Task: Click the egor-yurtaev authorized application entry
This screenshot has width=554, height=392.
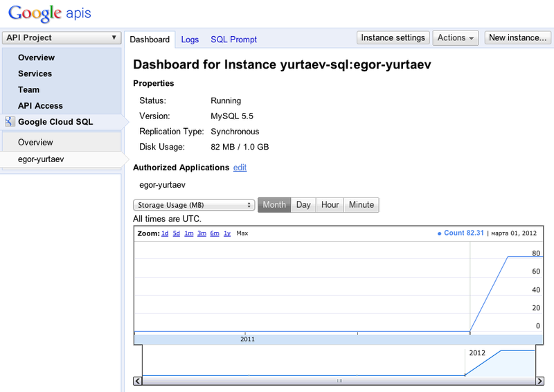Action: [162, 185]
